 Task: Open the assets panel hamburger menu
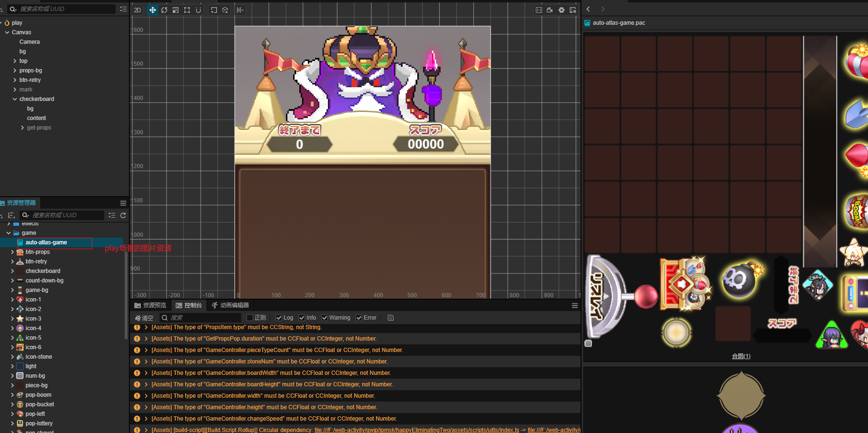tap(123, 203)
